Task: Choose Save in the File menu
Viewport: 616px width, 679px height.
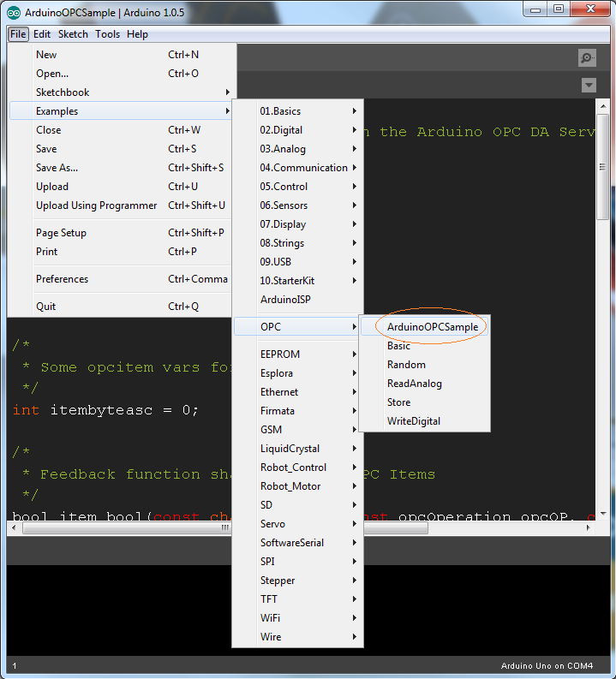Action: coord(121,149)
